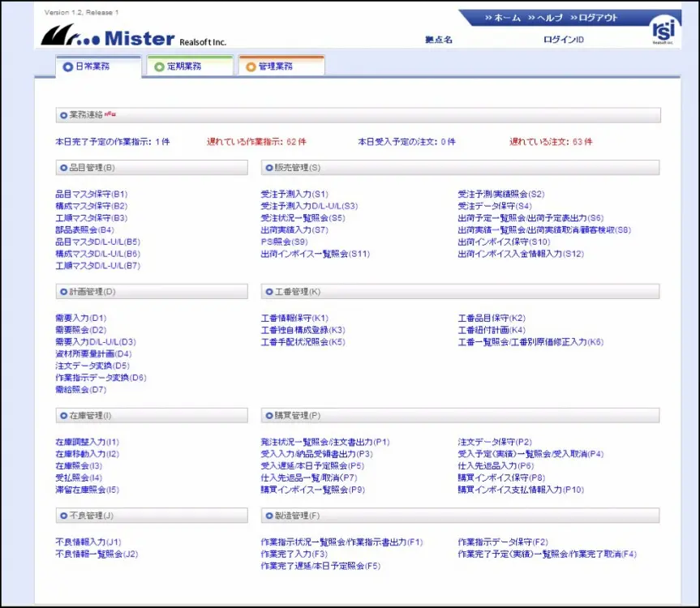Viewport: 700px width, 608px height.
Task: Click the bullet icon next to 品目管理(B)
Action: [x=63, y=168]
